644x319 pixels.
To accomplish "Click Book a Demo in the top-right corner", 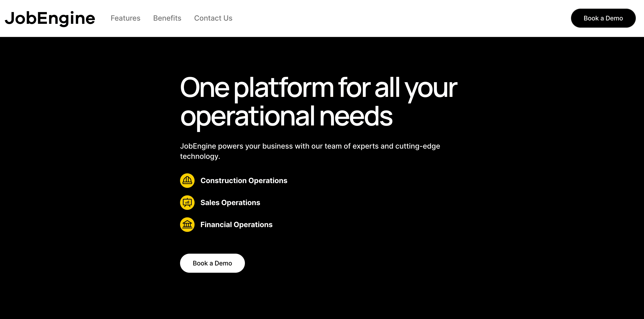I will [603, 18].
